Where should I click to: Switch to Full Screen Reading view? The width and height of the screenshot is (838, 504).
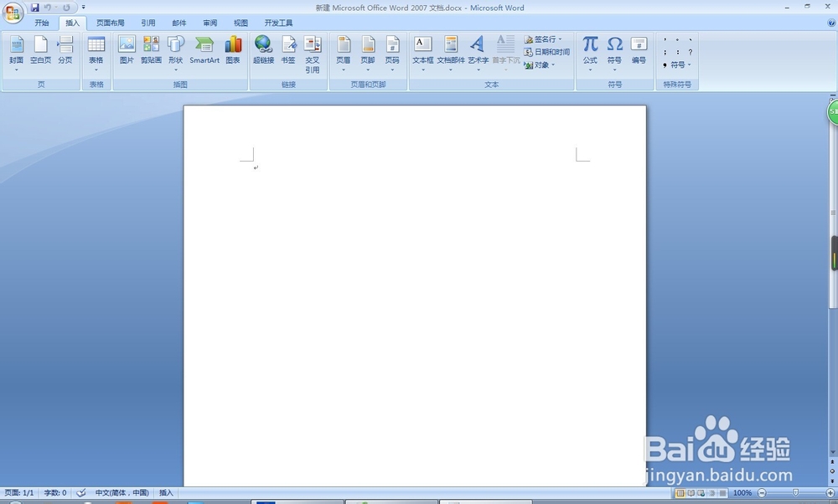click(691, 493)
